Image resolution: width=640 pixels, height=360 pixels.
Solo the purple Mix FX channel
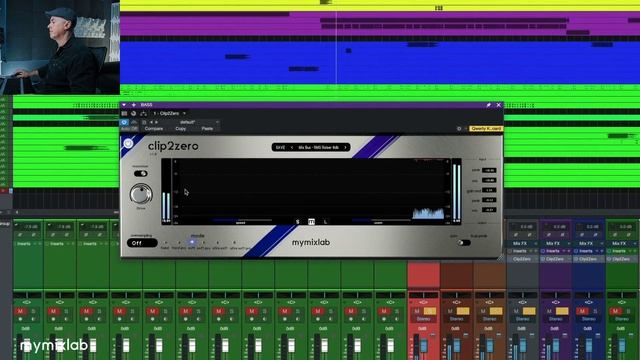[562, 311]
